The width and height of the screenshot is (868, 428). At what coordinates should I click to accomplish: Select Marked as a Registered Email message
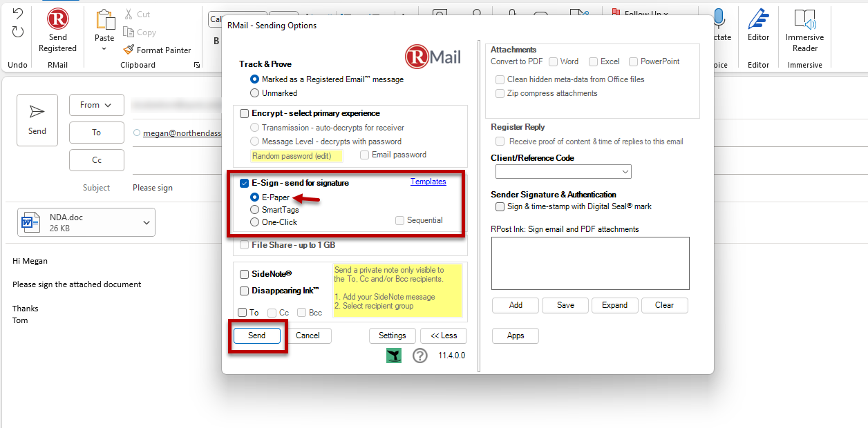(x=255, y=79)
